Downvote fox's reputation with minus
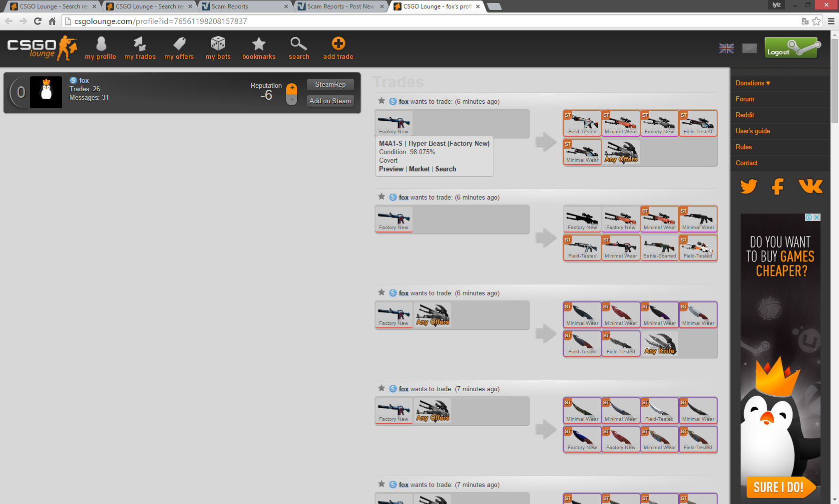 point(292,100)
